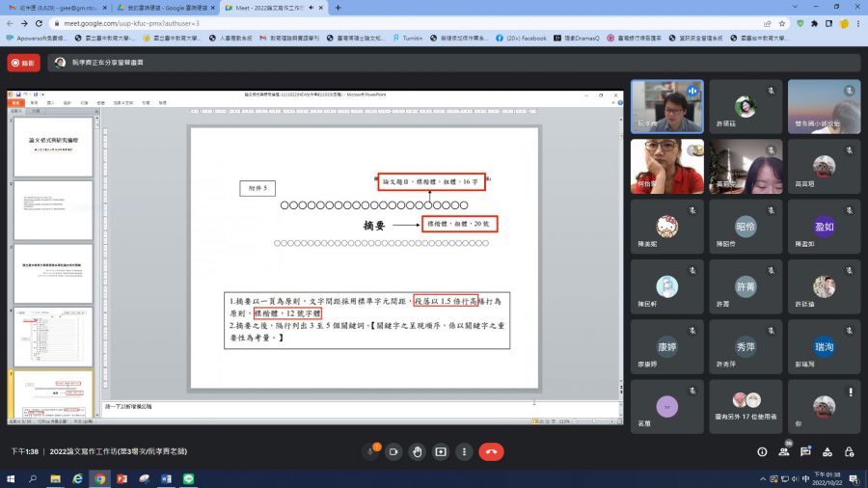Open the activities panel
Viewport: 868px width, 488px height.
[827, 451]
